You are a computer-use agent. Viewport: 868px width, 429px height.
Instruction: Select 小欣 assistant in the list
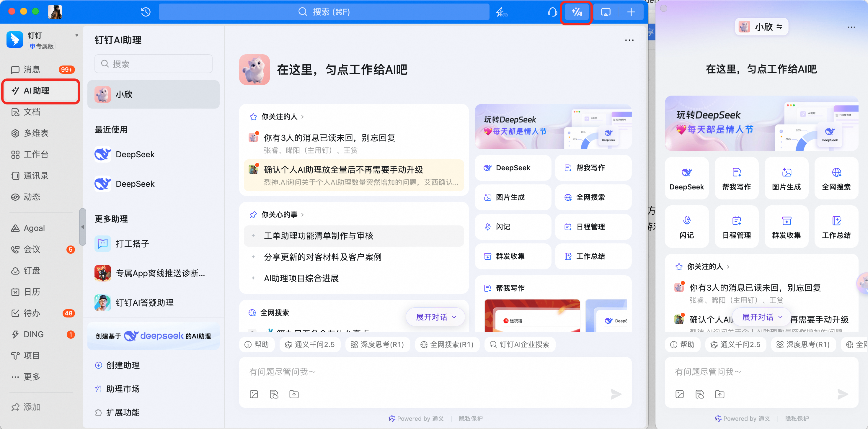(153, 94)
